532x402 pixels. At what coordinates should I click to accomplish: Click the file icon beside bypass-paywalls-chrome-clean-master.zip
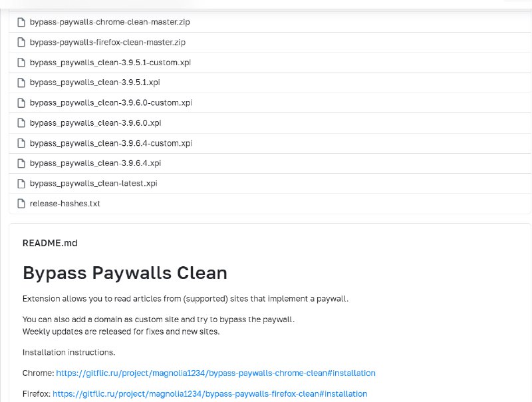coord(21,21)
